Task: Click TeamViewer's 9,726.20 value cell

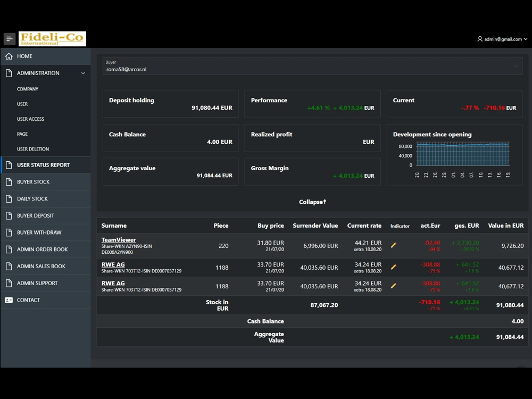Action: (x=512, y=246)
